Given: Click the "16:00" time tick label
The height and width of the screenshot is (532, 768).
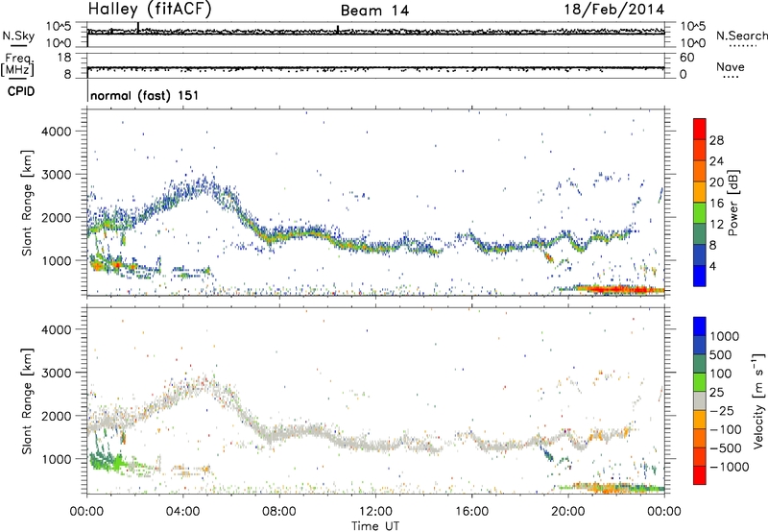Looking at the screenshot, I should [x=471, y=512].
